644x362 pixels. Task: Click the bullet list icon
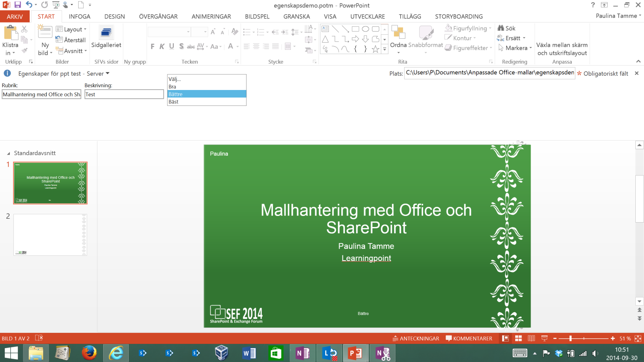247,32
